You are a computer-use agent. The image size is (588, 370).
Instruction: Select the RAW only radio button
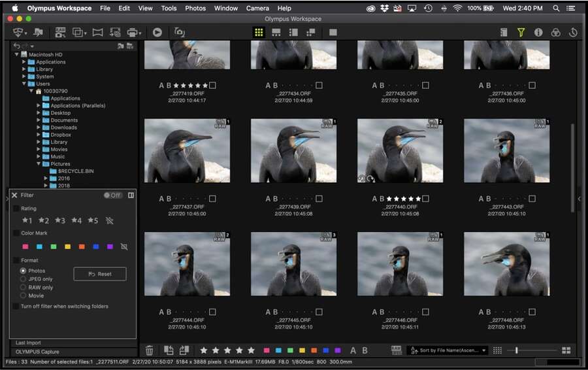pos(24,287)
